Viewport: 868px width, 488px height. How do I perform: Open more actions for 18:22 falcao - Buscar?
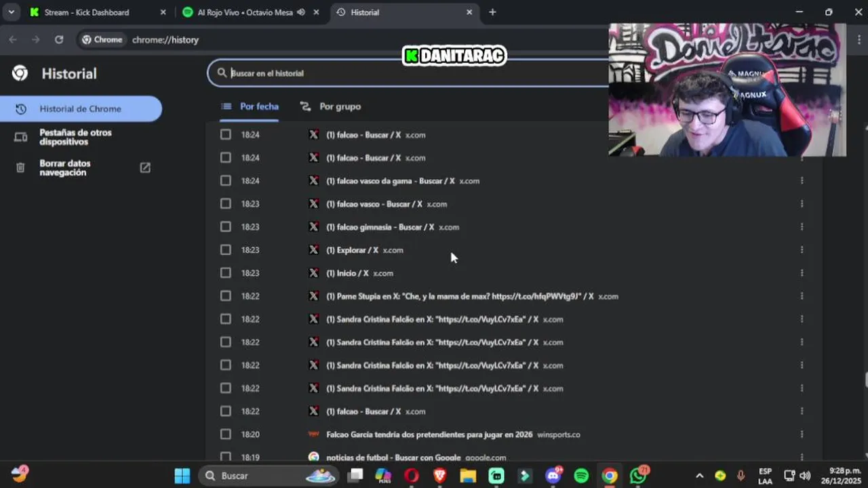tap(802, 411)
